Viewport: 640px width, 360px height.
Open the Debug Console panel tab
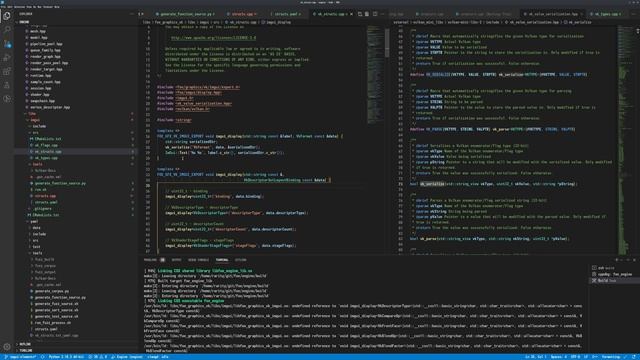(198, 260)
